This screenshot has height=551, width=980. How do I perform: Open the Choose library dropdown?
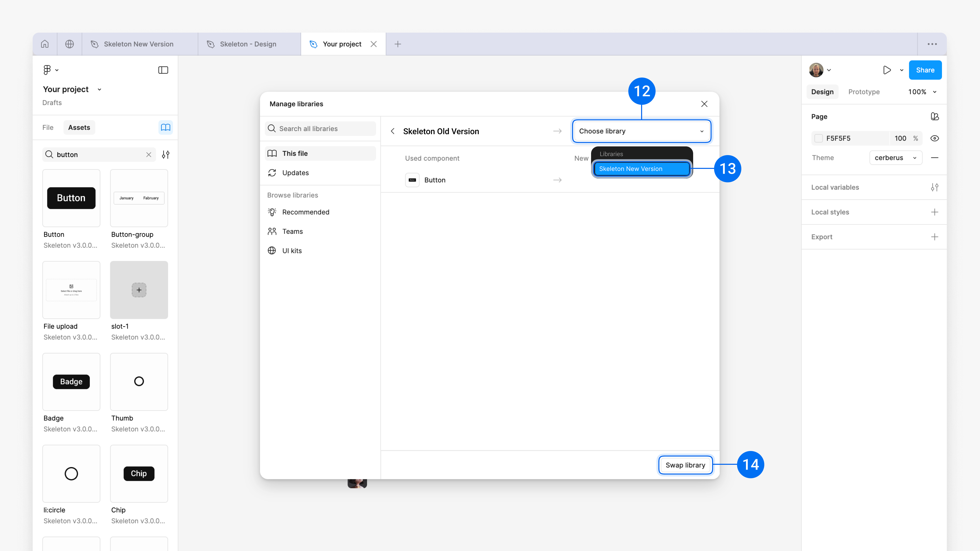click(x=641, y=131)
